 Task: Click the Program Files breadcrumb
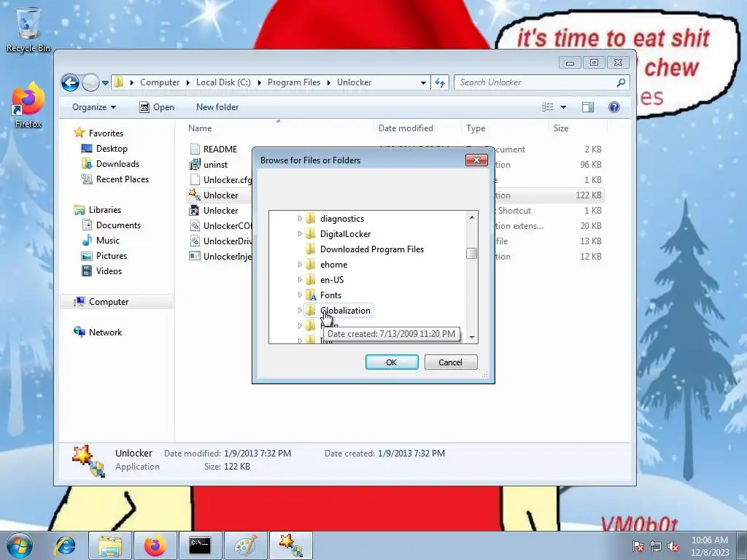click(294, 82)
